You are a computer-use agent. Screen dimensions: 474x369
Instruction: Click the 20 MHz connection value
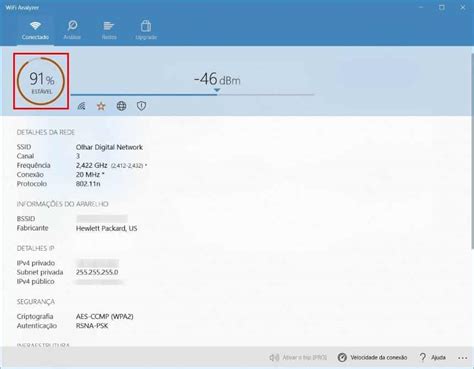point(90,174)
